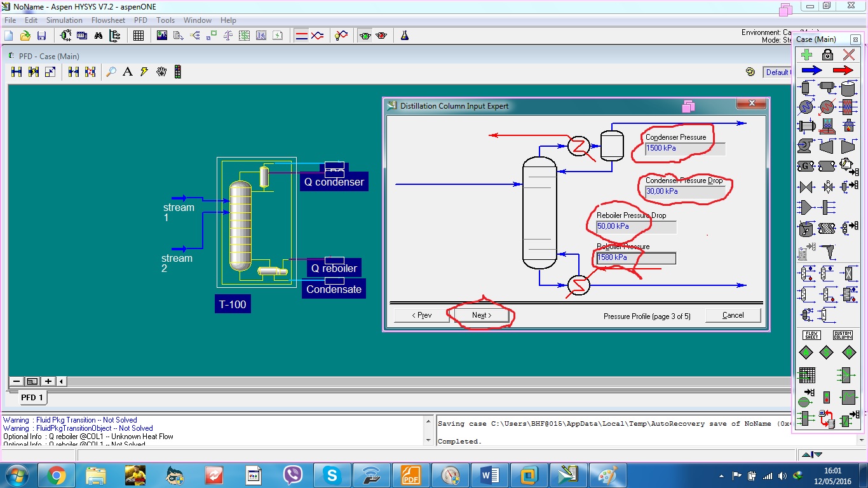Select the Pump icon from object palette
868x488 pixels.
pyautogui.click(x=803, y=145)
